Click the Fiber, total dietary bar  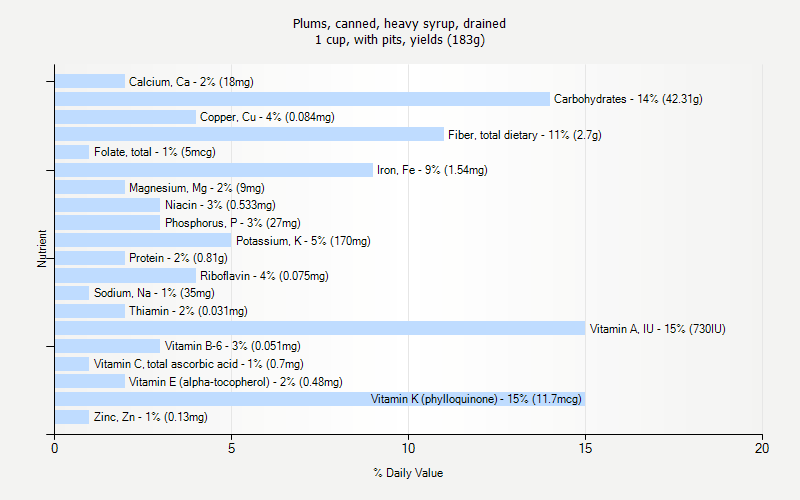tap(249, 134)
